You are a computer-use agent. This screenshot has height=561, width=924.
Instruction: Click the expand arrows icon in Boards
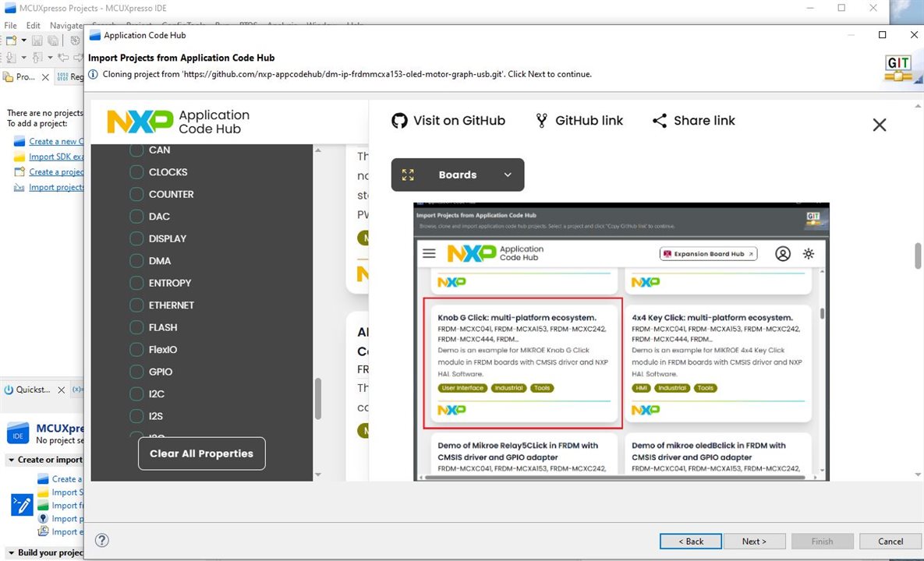point(408,175)
